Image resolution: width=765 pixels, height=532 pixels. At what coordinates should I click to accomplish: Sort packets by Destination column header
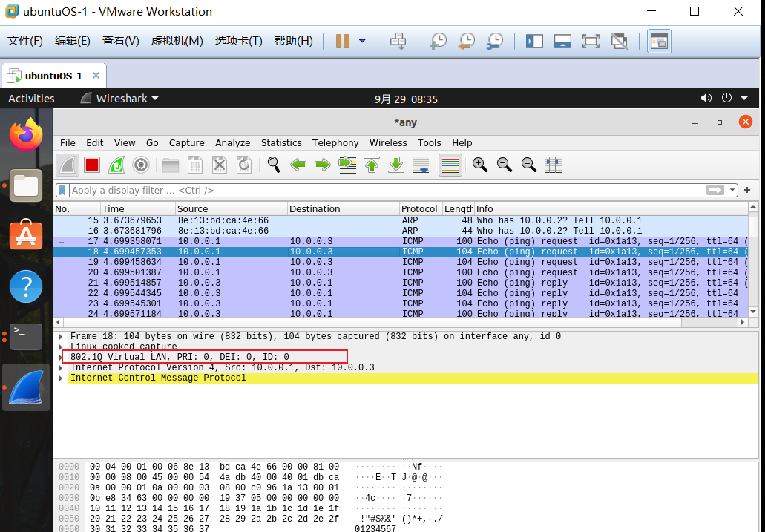point(344,209)
